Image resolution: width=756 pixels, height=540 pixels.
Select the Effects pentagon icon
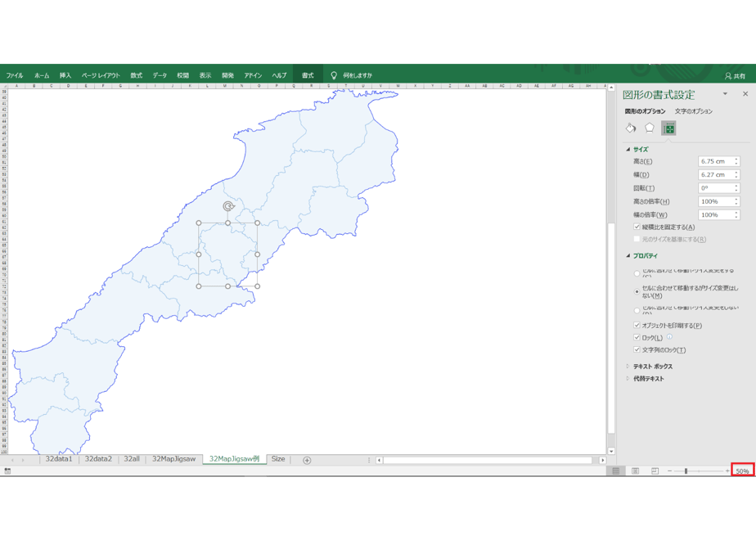pyautogui.click(x=650, y=128)
